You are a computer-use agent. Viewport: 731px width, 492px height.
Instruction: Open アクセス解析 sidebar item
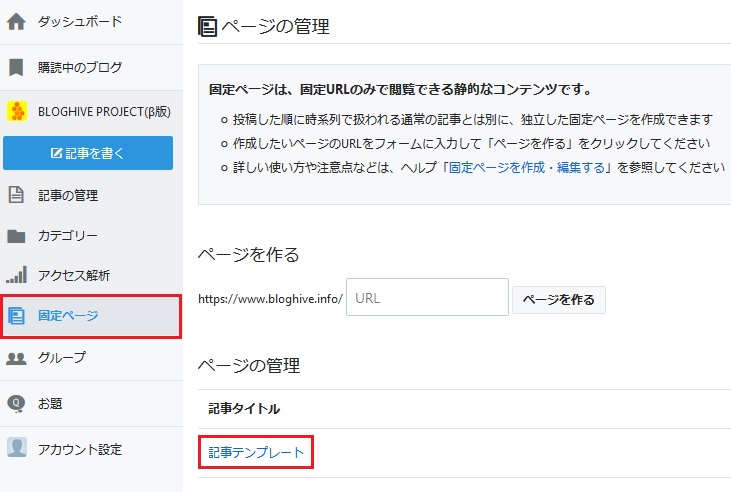coord(74,276)
